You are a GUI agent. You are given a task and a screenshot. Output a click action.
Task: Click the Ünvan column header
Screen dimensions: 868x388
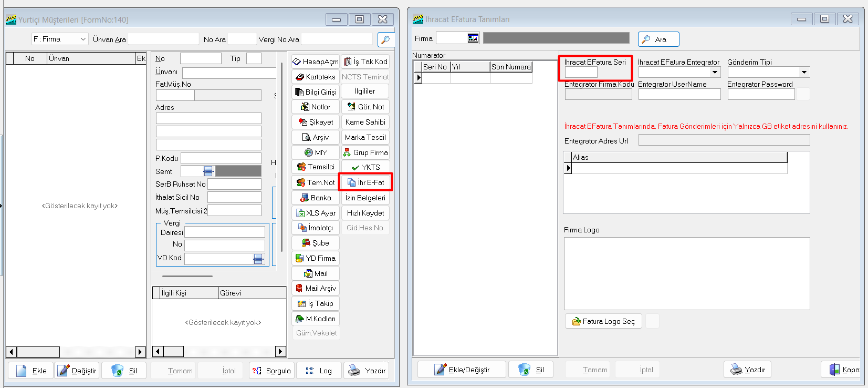91,58
